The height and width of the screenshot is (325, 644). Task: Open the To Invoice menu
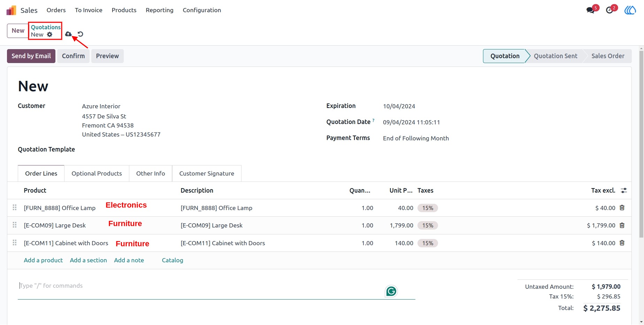tap(89, 10)
